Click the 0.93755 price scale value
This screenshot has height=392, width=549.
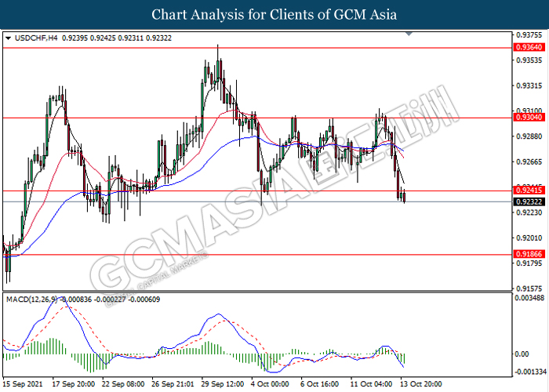[529, 34]
